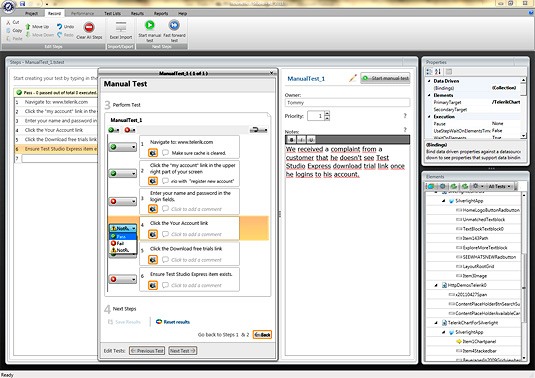
Task: Undo the last edit
Action: (66, 26)
